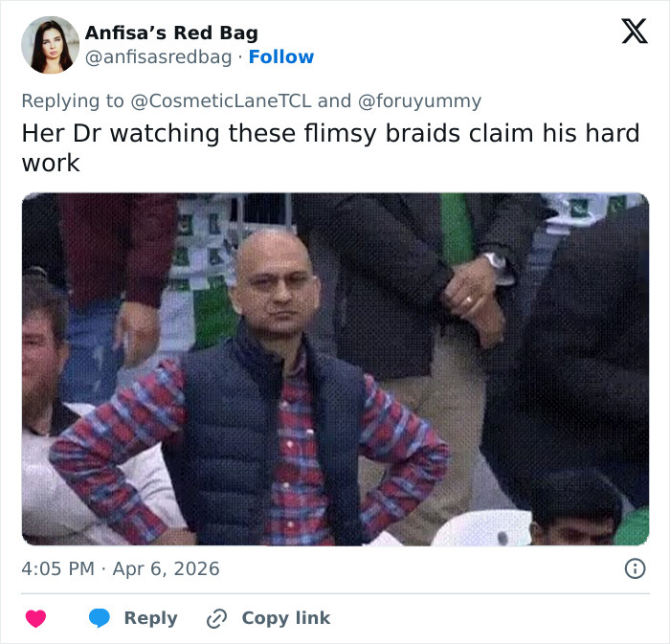Click the Copy link text label
The height and width of the screenshot is (644, 670).
286,618
